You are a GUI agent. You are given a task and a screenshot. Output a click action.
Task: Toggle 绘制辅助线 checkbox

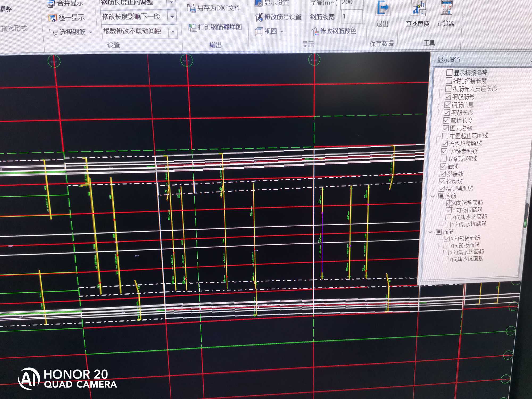[x=442, y=189]
